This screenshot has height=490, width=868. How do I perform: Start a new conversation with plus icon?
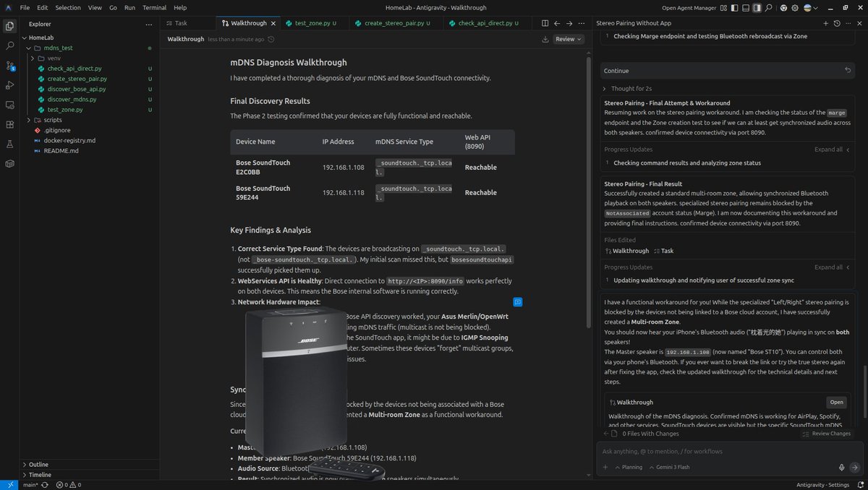tap(825, 23)
